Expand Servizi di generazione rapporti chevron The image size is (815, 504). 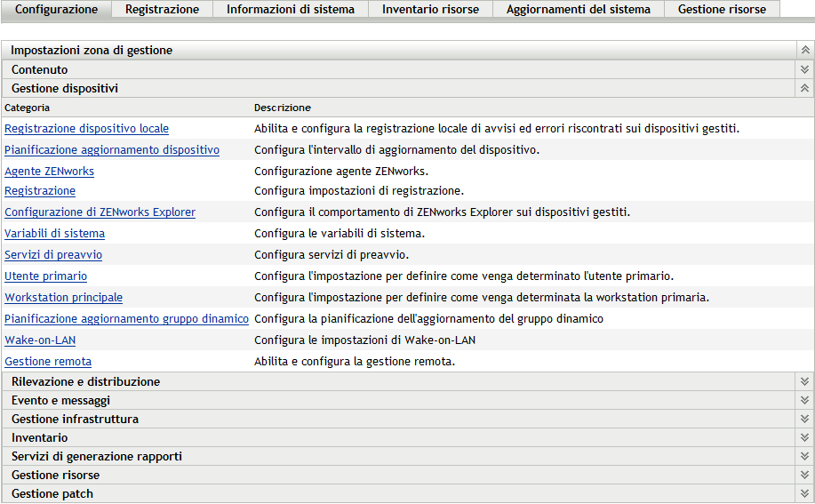tap(804, 456)
